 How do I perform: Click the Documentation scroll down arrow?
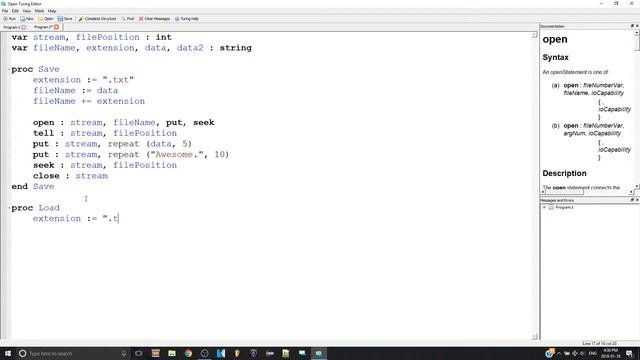click(x=637, y=187)
